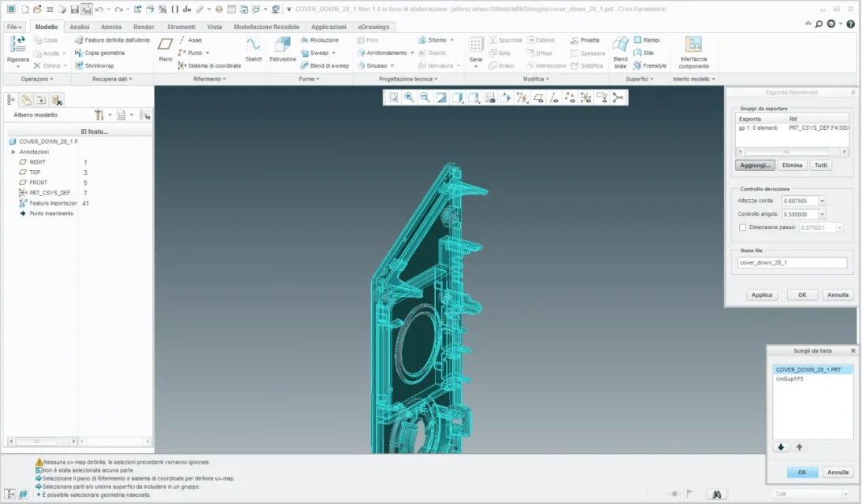Image resolution: width=862 pixels, height=504 pixels.
Task: Click the binoculars search icon in status bar
Action: (x=716, y=494)
